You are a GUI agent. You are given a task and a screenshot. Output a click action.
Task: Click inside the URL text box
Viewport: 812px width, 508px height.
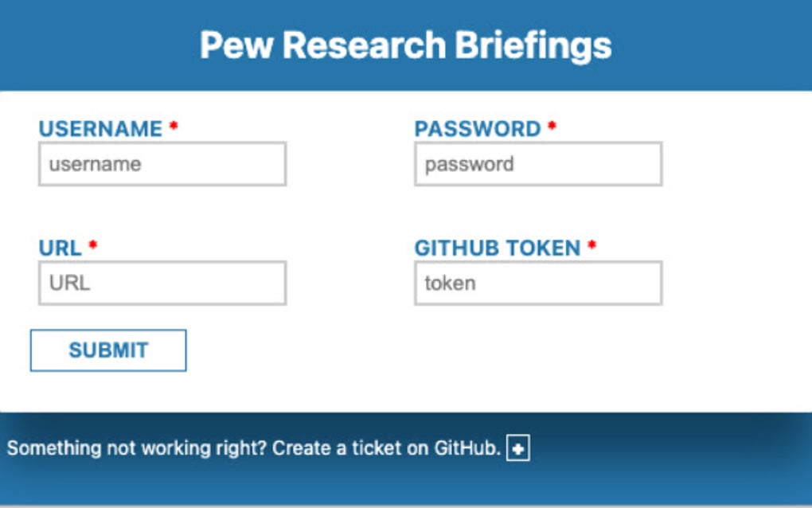(161, 283)
